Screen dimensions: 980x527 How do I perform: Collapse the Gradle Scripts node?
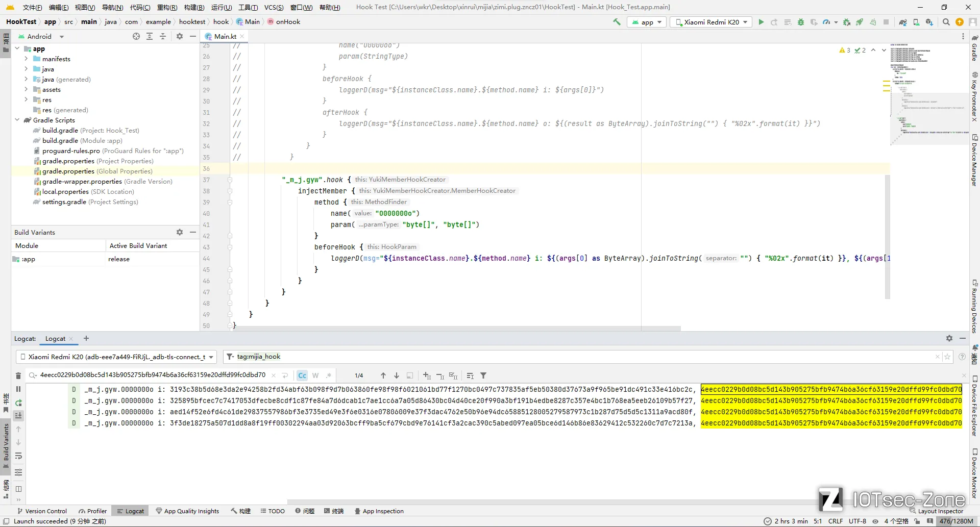pyautogui.click(x=17, y=120)
